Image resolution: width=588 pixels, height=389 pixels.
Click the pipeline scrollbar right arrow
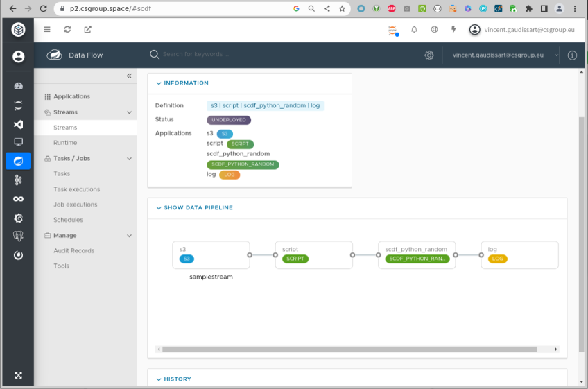click(x=555, y=349)
